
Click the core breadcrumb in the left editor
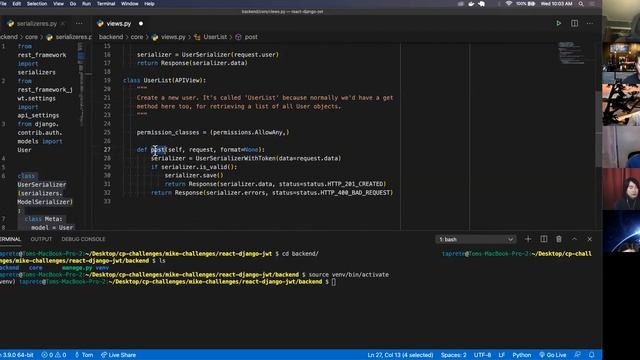pyautogui.click(x=31, y=37)
